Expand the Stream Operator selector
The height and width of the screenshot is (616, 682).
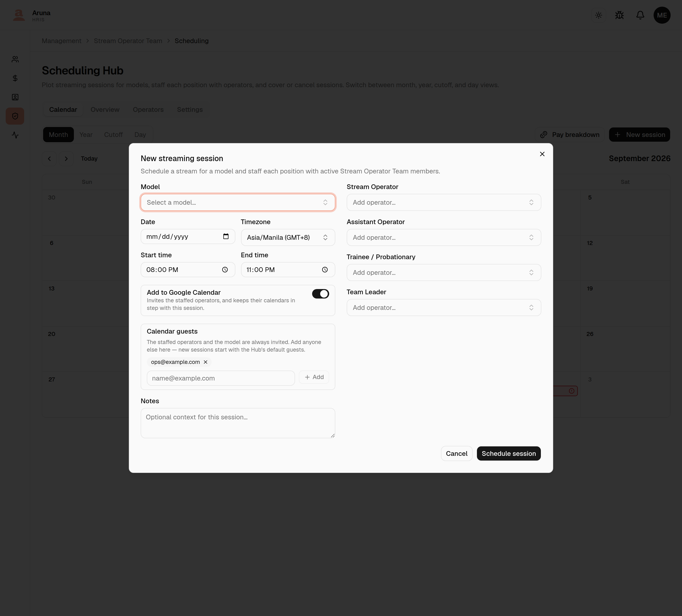444,202
